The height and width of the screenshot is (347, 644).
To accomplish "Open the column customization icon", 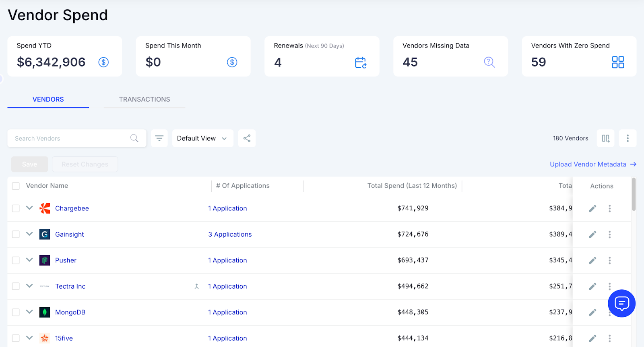I will (x=606, y=138).
